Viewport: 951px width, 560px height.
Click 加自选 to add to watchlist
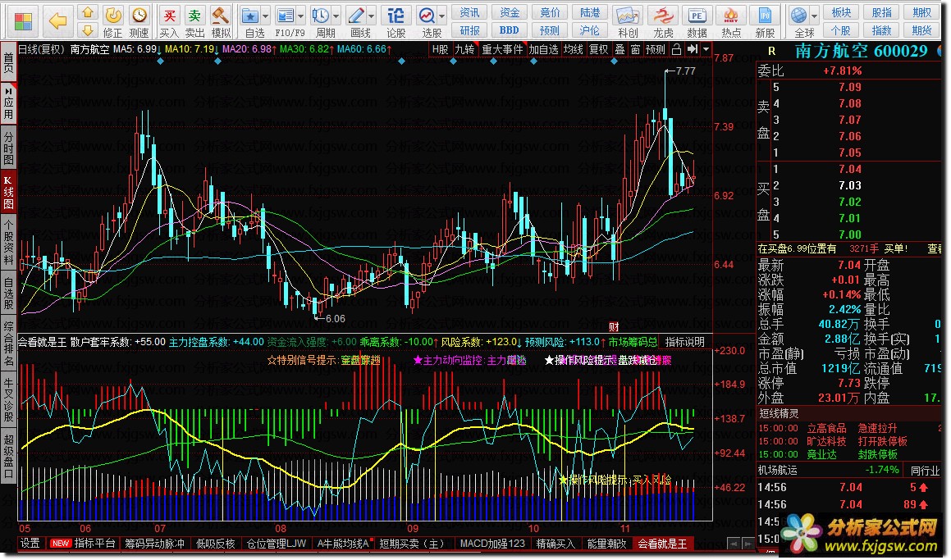[543, 49]
